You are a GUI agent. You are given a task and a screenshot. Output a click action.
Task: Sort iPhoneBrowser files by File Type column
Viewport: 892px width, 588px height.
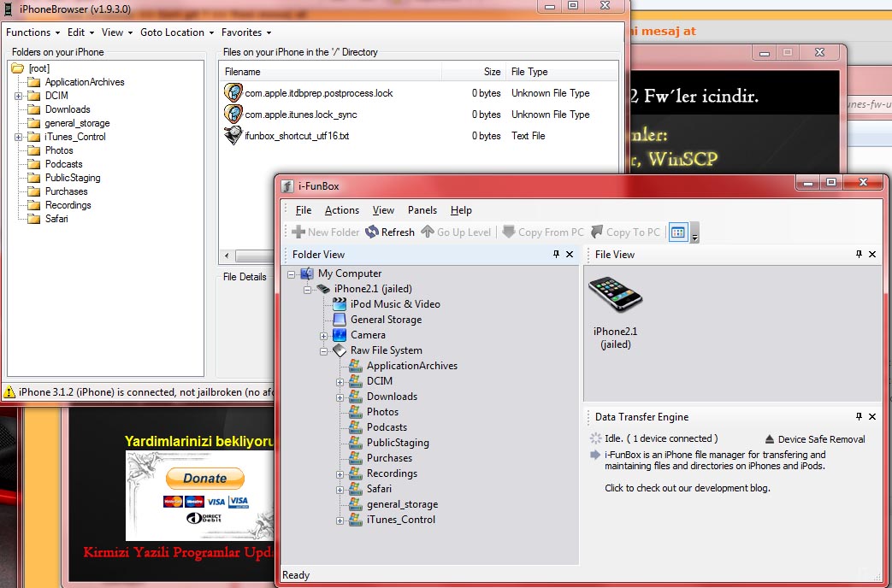[x=562, y=72]
